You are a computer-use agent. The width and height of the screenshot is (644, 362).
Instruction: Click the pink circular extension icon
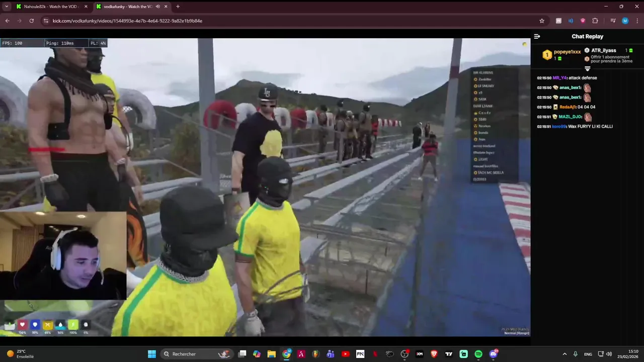(x=583, y=21)
